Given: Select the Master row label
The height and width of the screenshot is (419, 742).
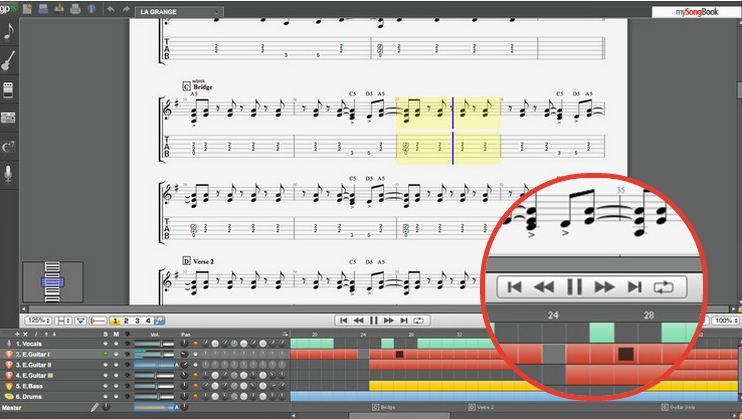Looking at the screenshot, I should click(11, 407).
